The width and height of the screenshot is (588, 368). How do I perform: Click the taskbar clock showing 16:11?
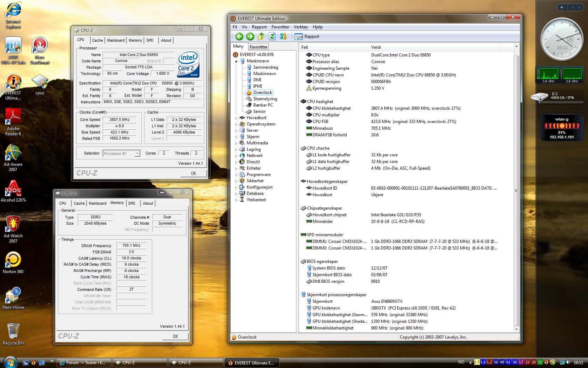point(578,363)
